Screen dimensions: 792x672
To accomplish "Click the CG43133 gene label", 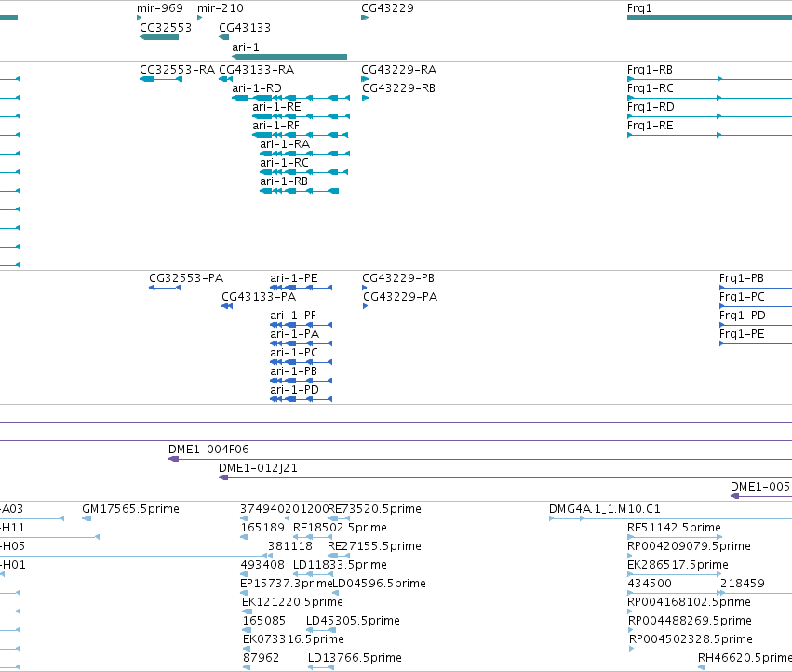I will (x=245, y=27).
